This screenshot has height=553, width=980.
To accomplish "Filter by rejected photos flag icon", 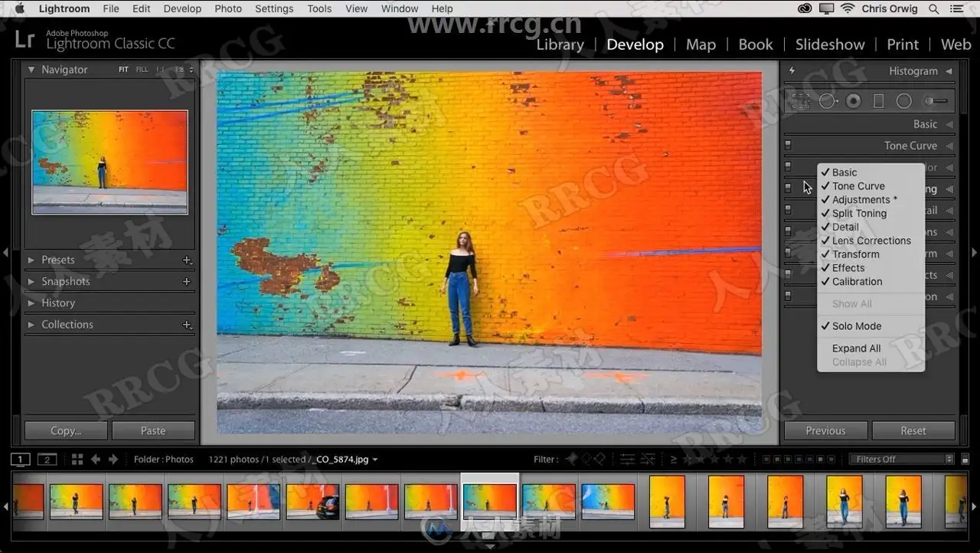I will [599, 460].
